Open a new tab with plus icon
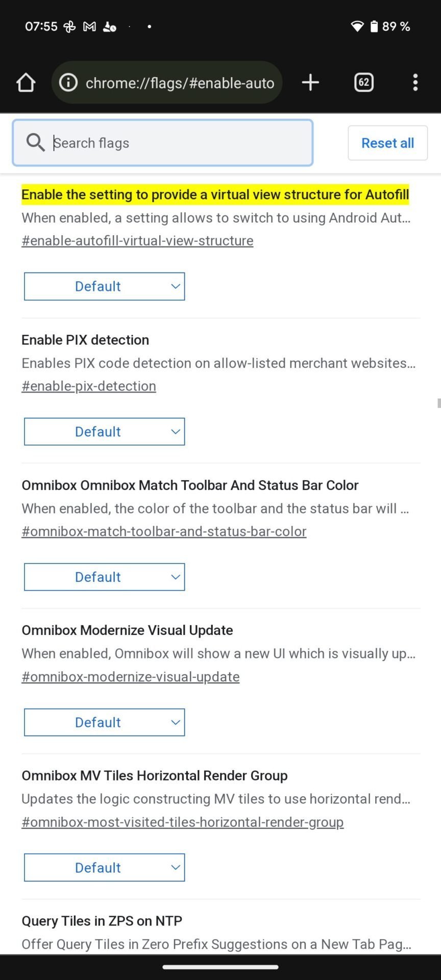441x980 pixels. [310, 83]
